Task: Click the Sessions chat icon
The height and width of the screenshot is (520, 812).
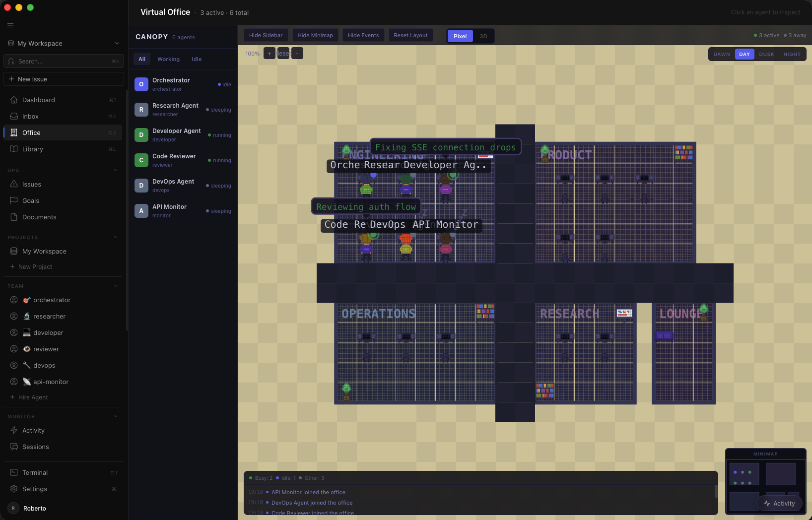Action: click(x=14, y=447)
